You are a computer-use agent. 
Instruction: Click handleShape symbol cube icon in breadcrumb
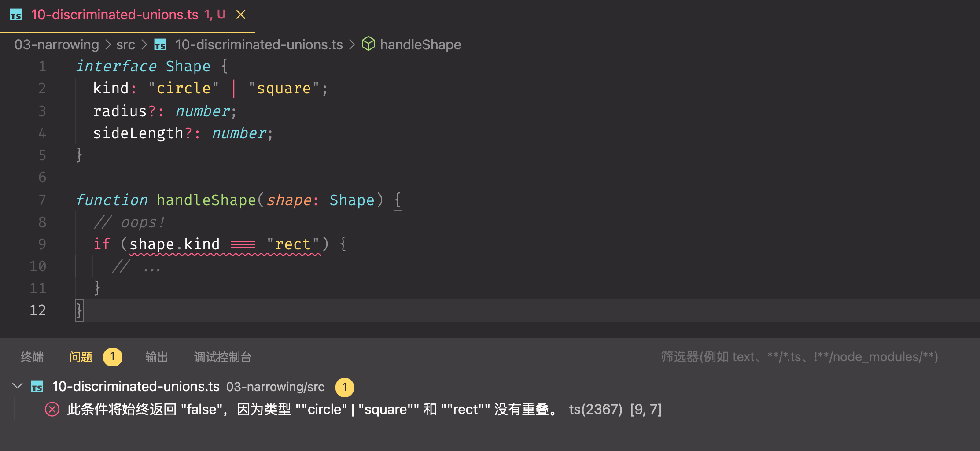point(368,44)
